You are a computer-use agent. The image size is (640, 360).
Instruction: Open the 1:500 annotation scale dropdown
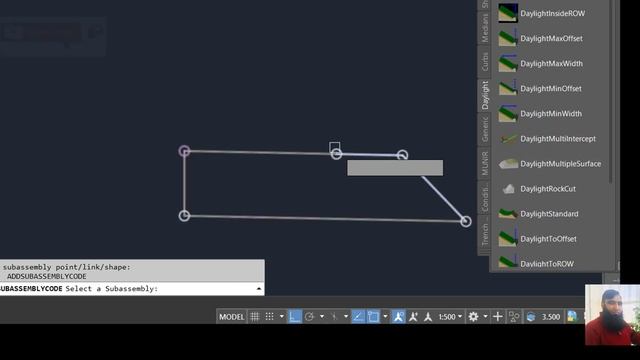pyautogui.click(x=450, y=317)
